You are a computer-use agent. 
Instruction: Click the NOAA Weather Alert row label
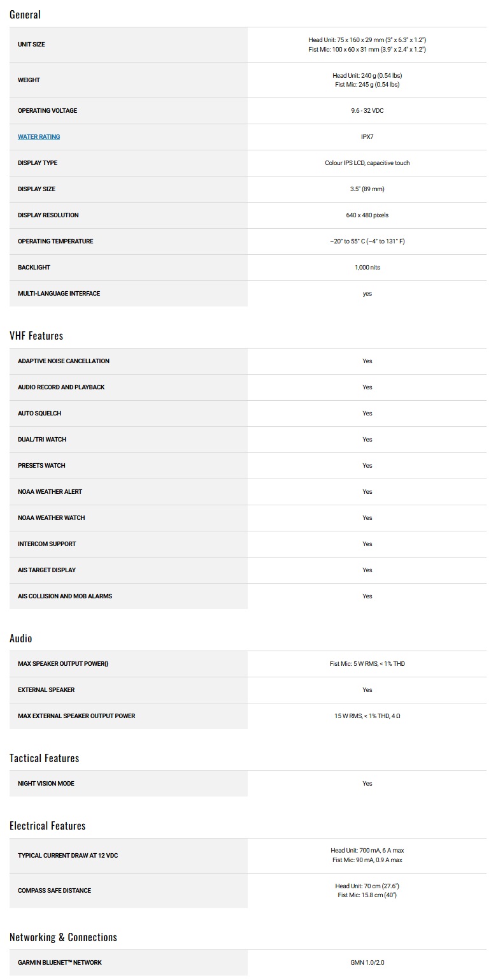tap(50, 492)
